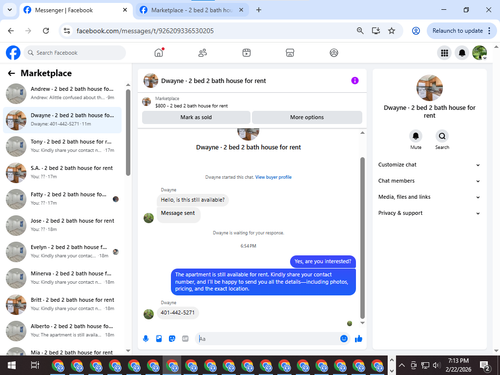Record a voice clip with microphone icon
The image size is (500, 375).
[146, 339]
